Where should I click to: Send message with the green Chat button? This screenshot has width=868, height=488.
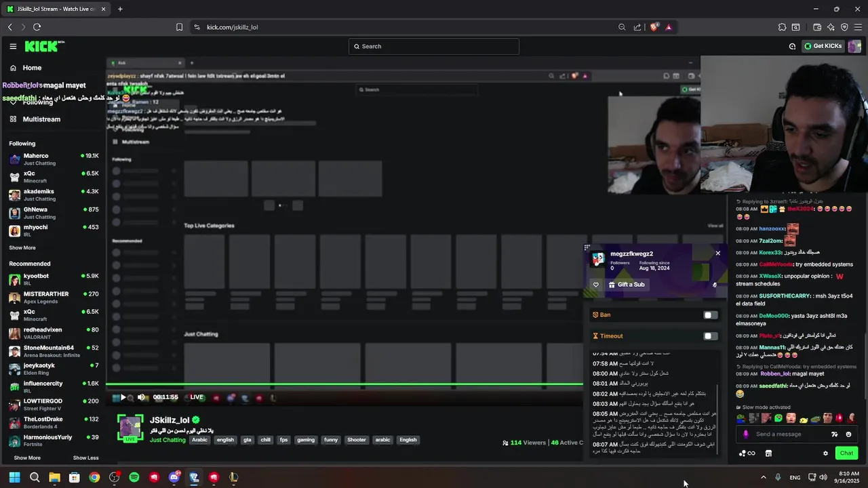[846, 453]
